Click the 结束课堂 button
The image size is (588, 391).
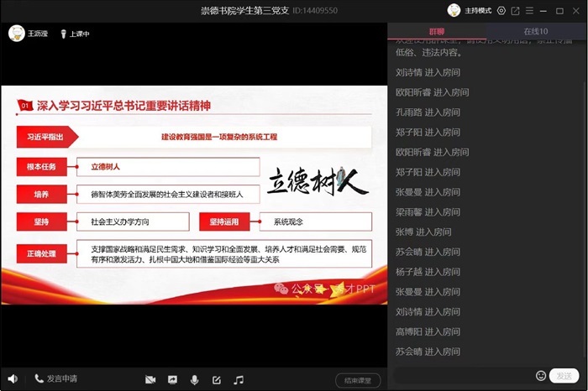click(x=358, y=380)
